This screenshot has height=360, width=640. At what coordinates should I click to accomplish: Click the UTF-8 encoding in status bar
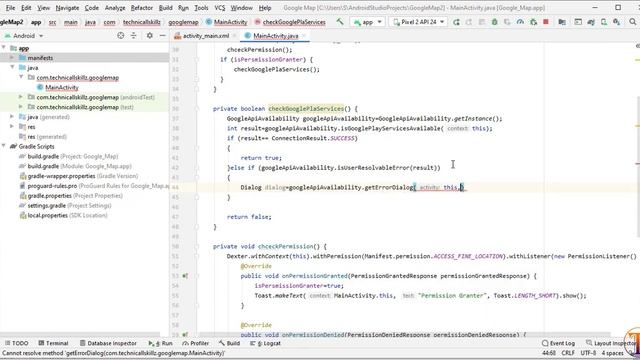click(588, 353)
